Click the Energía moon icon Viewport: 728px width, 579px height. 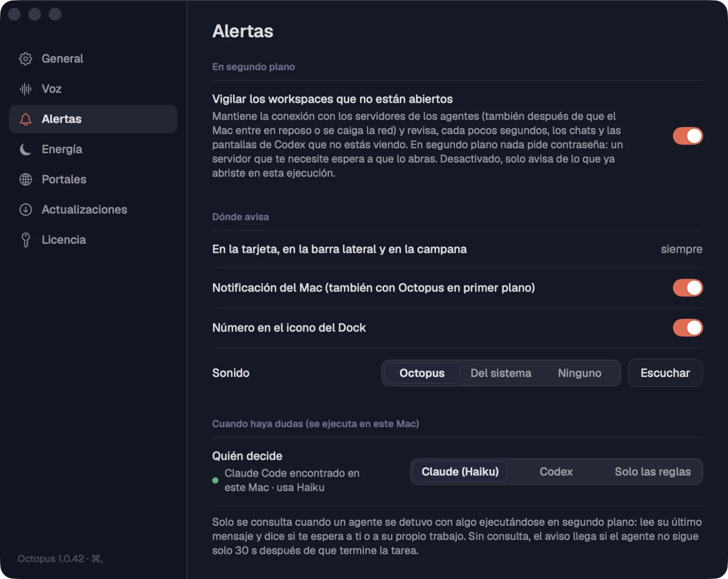(25, 149)
